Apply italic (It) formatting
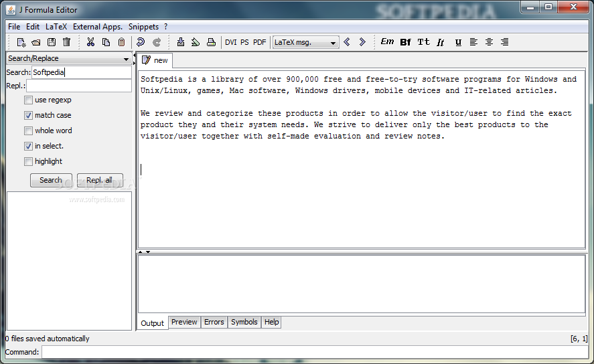This screenshot has height=364, width=594. [x=440, y=42]
